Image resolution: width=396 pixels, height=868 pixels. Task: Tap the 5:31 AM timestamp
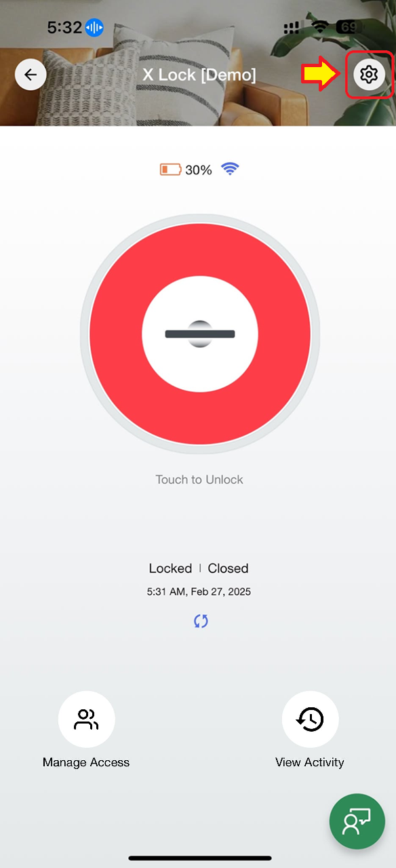point(199,592)
